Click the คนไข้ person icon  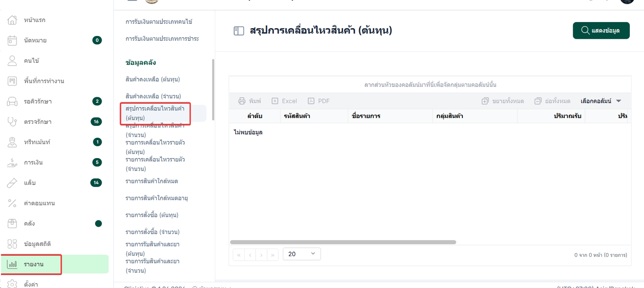12,61
